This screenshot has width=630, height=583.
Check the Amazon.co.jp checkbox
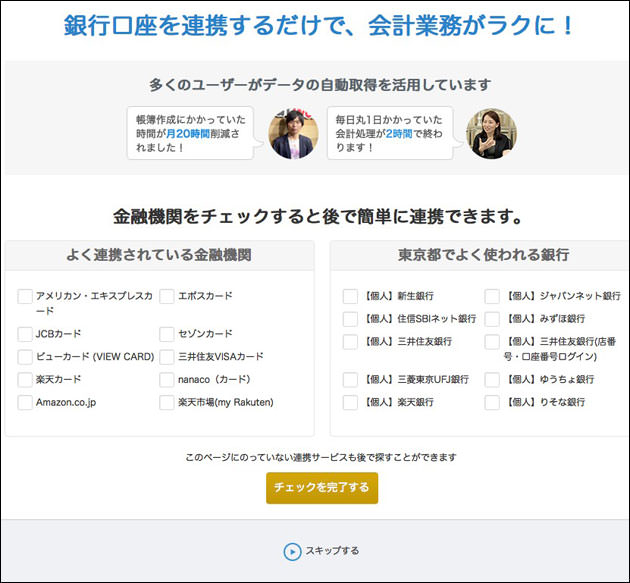(x=25, y=403)
